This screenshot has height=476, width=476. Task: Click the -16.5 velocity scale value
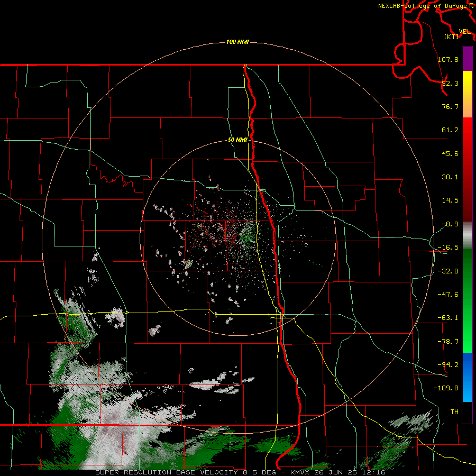[448, 248]
